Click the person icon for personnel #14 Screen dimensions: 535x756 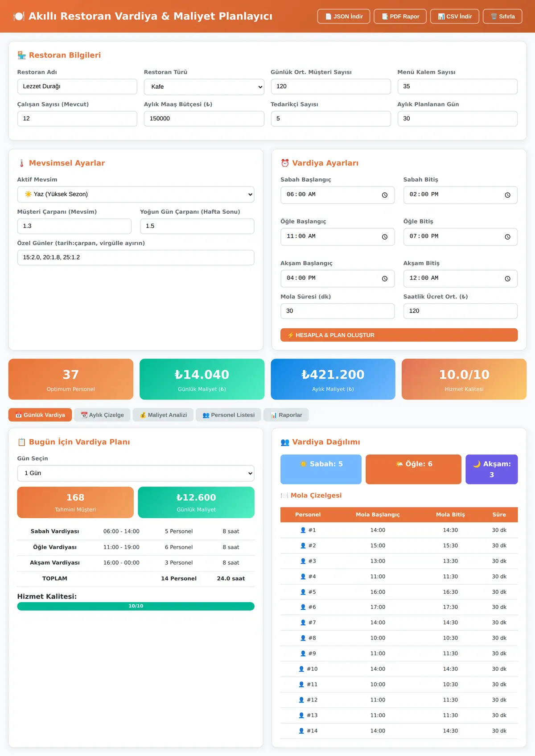pyautogui.click(x=301, y=731)
